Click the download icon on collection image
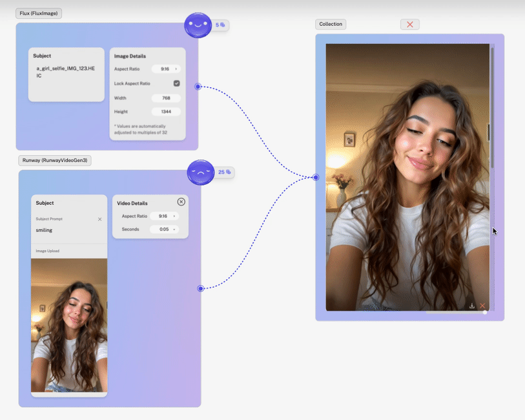Screen dimensions: 525x420 [472, 306]
